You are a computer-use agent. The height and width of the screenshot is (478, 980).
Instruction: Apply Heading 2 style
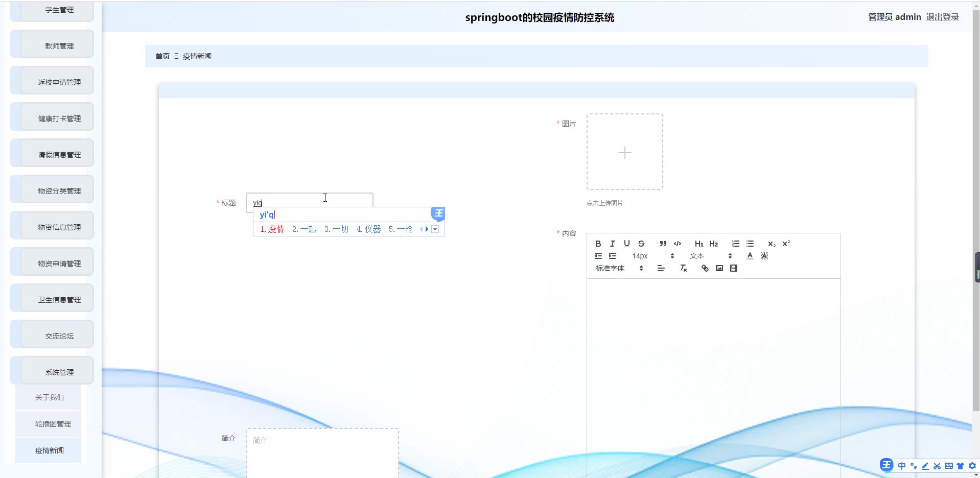coord(714,244)
